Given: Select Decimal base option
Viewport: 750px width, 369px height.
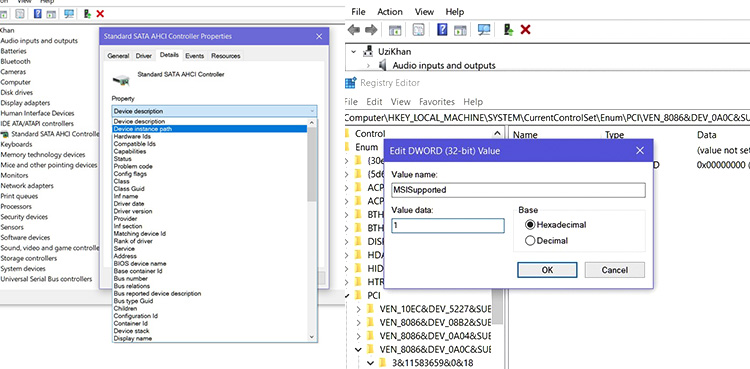Looking at the screenshot, I should 529,241.
